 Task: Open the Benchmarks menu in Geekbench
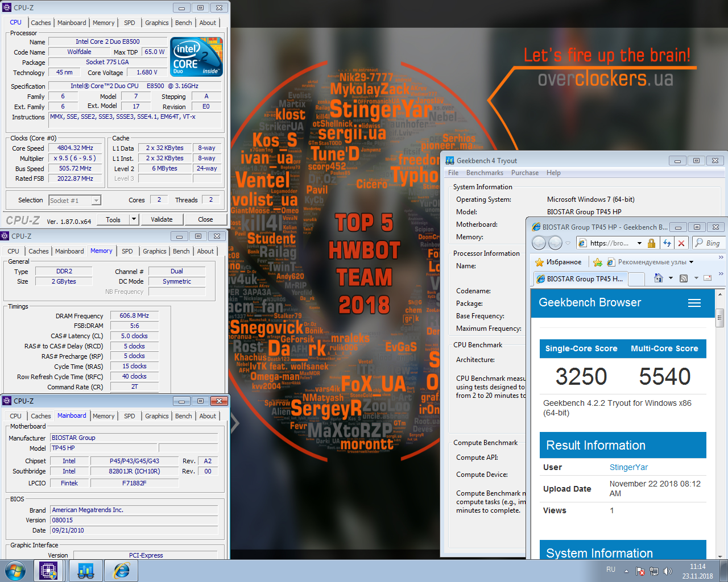(x=485, y=173)
